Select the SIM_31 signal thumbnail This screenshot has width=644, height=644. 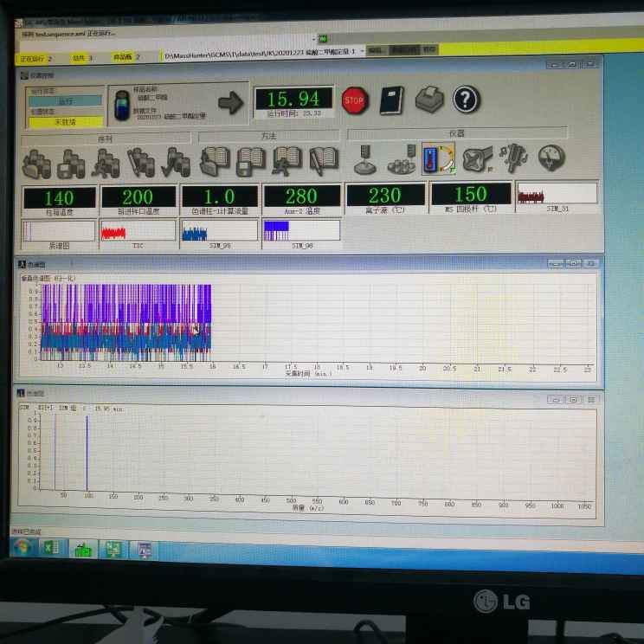[557, 193]
